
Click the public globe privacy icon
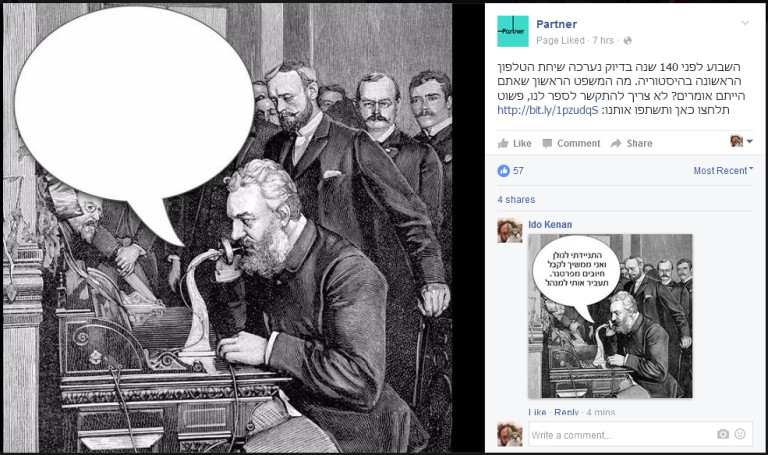coord(627,41)
